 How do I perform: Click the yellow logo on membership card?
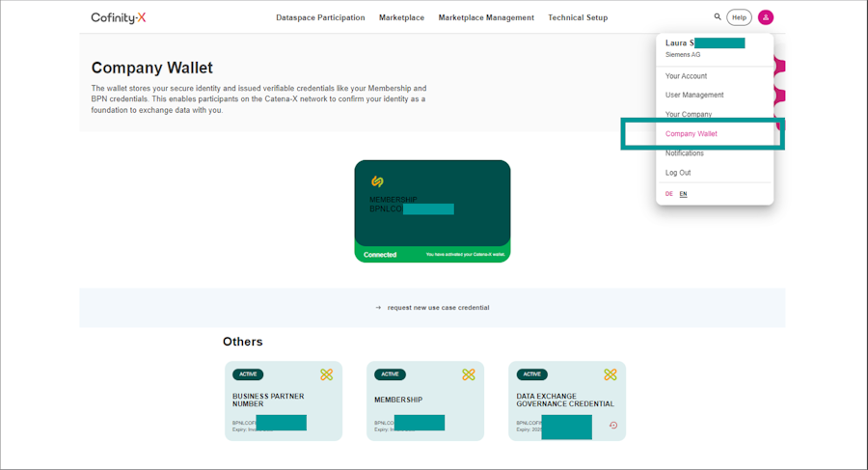pos(377,181)
